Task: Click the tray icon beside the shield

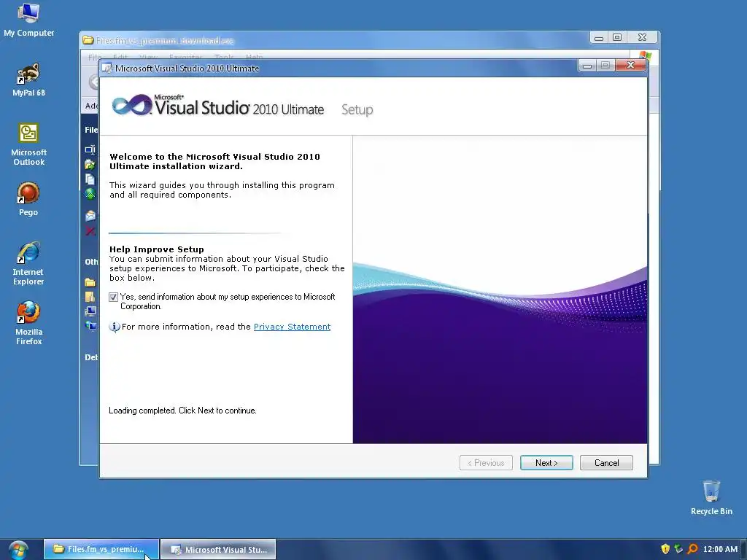Action: [678, 549]
